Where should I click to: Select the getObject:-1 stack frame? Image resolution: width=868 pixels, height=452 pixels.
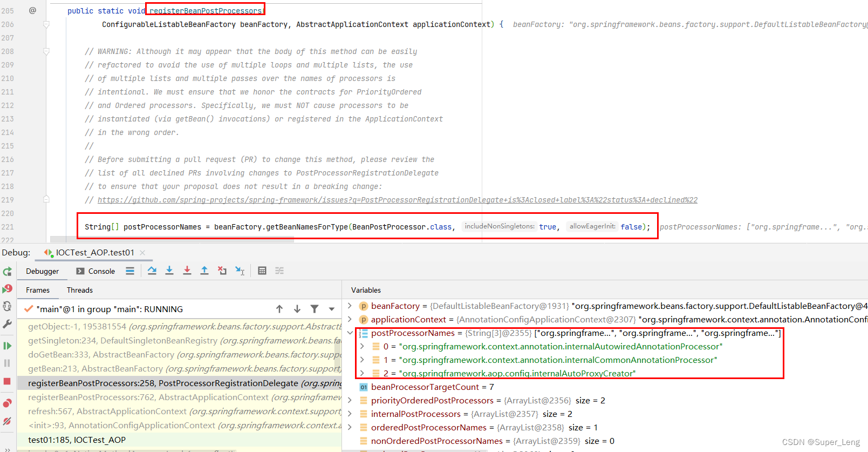(180, 327)
